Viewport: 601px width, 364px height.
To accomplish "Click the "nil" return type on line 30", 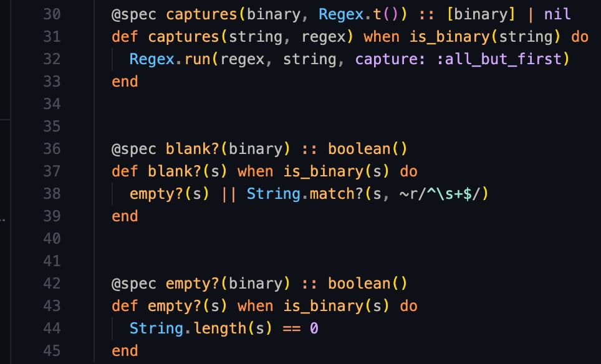I will click(x=557, y=14).
